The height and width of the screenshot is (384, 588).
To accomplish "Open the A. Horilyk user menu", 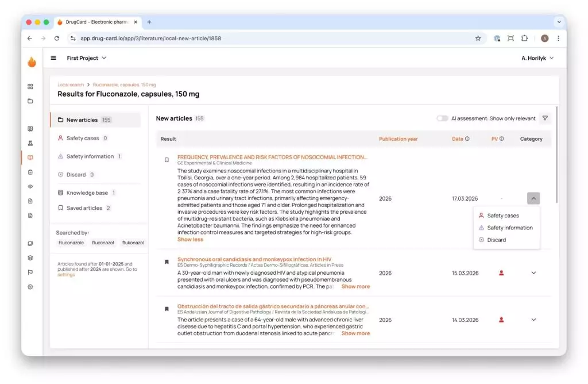I will (x=537, y=58).
